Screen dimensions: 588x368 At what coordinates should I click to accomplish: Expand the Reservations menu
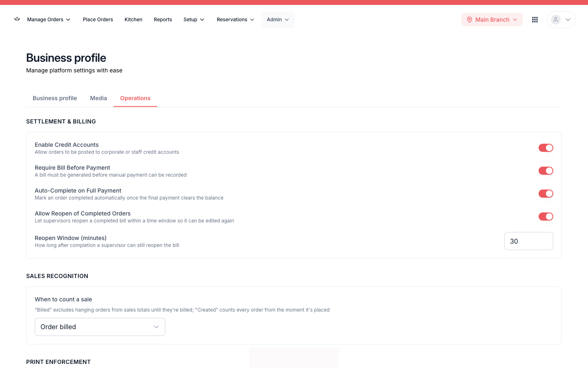[x=236, y=20]
